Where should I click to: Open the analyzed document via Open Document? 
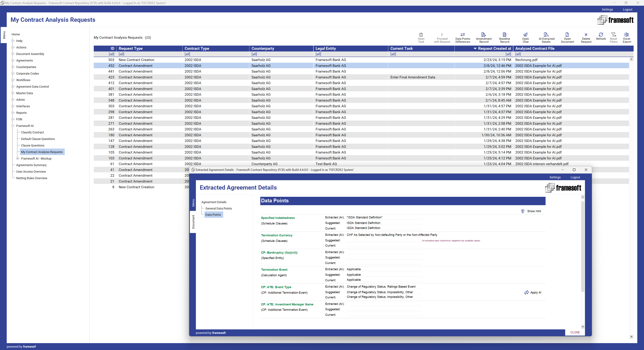[567, 38]
